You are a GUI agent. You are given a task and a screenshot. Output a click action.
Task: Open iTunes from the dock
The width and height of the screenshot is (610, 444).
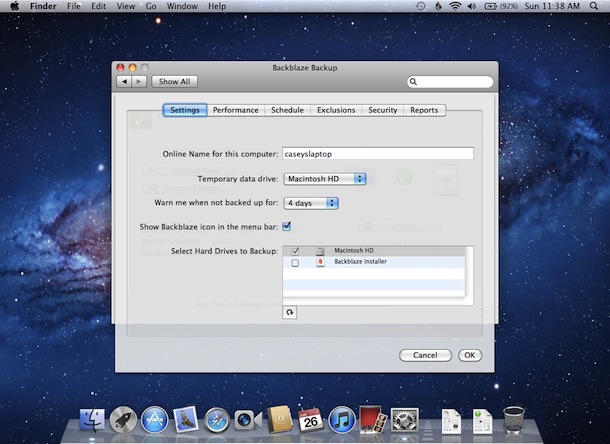[x=341, y=420]
